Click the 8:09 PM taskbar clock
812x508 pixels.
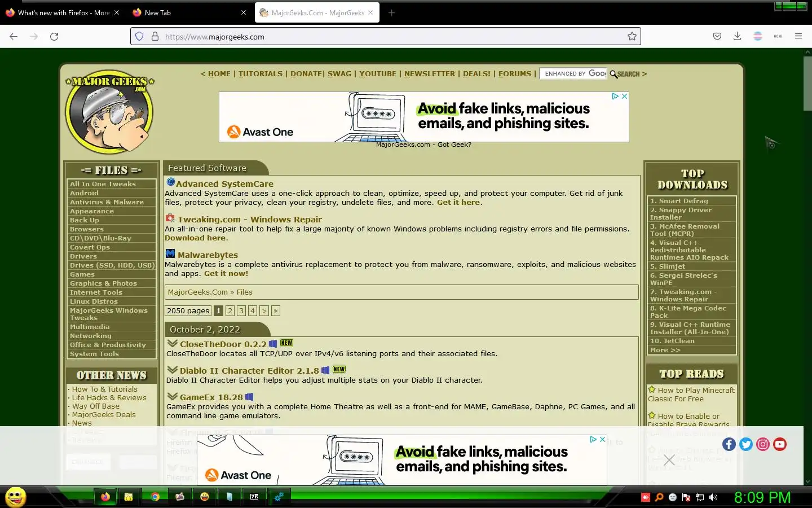762,497
